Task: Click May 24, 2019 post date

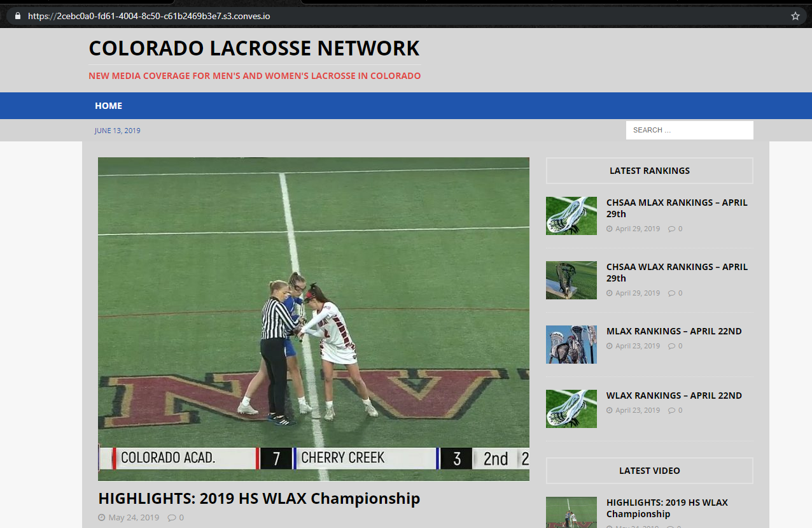Action: tap(134, 518)
